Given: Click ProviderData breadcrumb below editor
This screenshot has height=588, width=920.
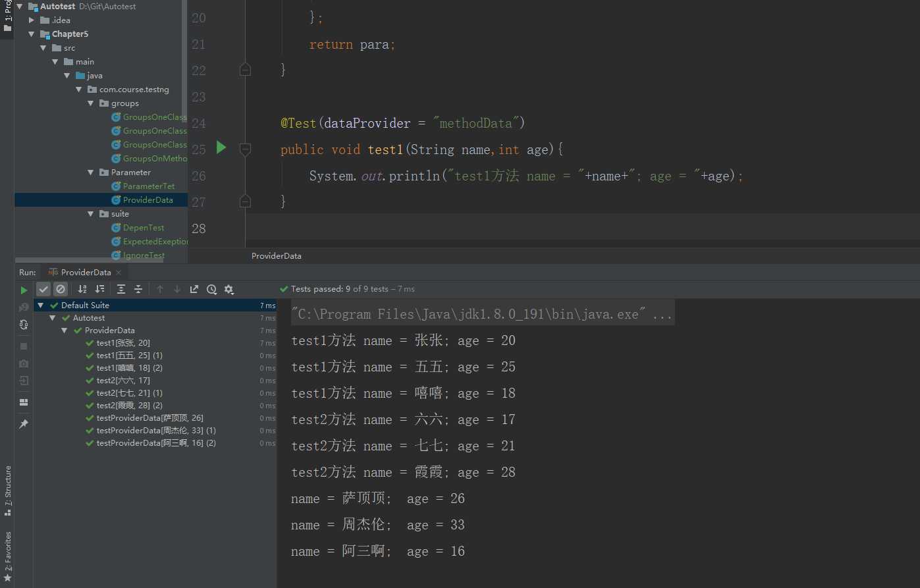Looking at the screenshot, I should 276,255.
